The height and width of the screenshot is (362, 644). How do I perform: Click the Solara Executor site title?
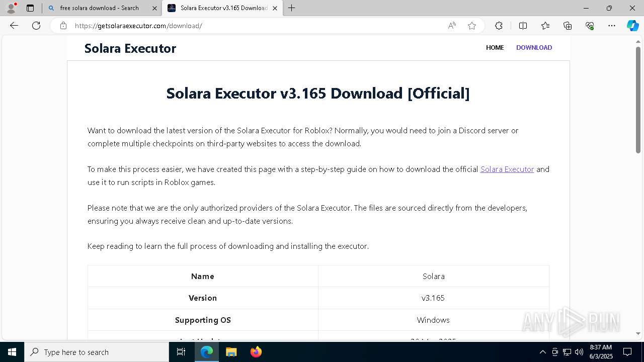pos(130,48)
